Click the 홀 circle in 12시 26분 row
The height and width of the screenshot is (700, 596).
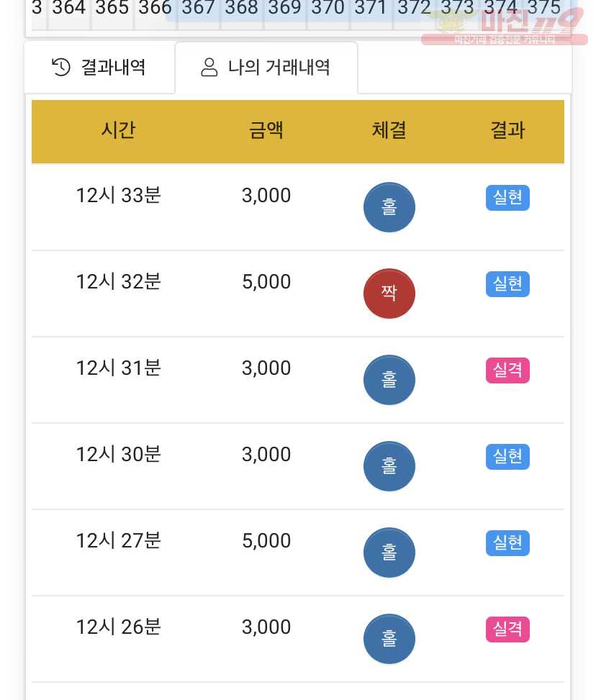pos(389,639)
